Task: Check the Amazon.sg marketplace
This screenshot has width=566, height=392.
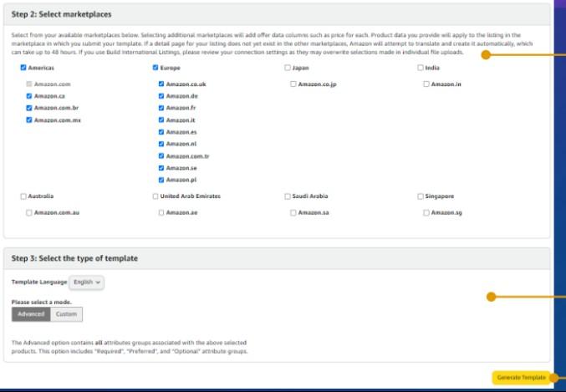Action: pyautogui.click(x=426, y=212)
